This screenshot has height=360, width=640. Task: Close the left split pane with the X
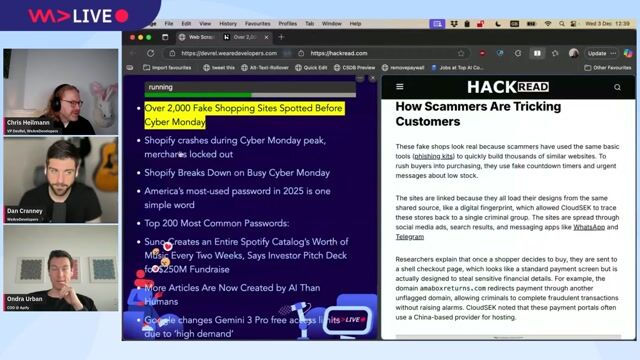(372, 78)
